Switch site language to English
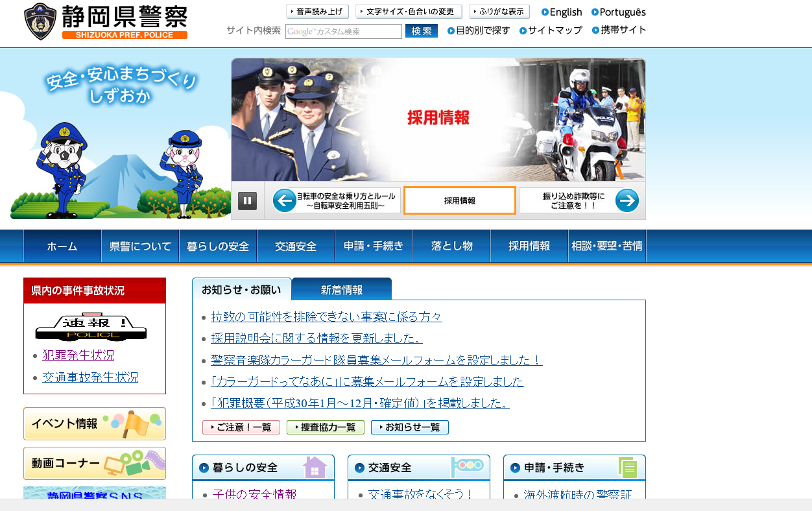 (562, 12)
